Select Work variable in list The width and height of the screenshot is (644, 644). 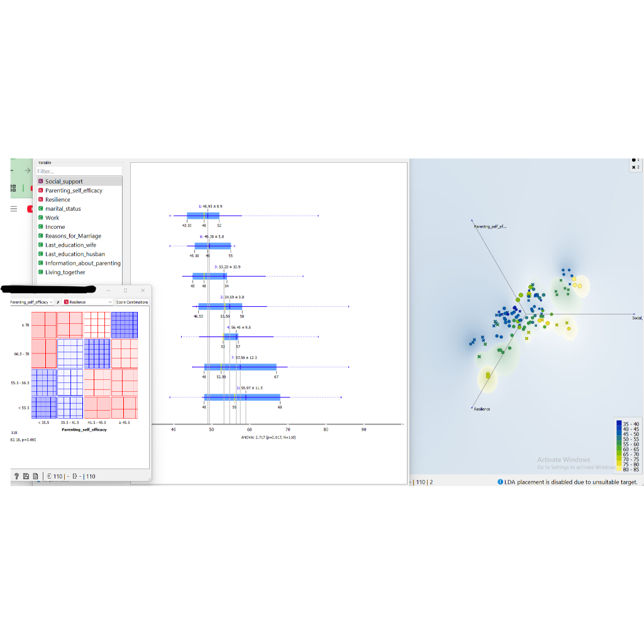79,217
